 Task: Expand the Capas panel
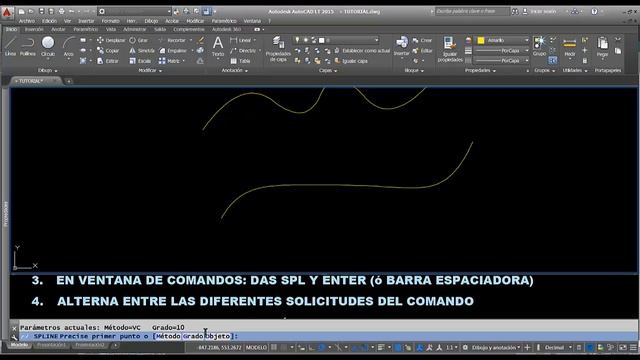[x=327, y=71]
